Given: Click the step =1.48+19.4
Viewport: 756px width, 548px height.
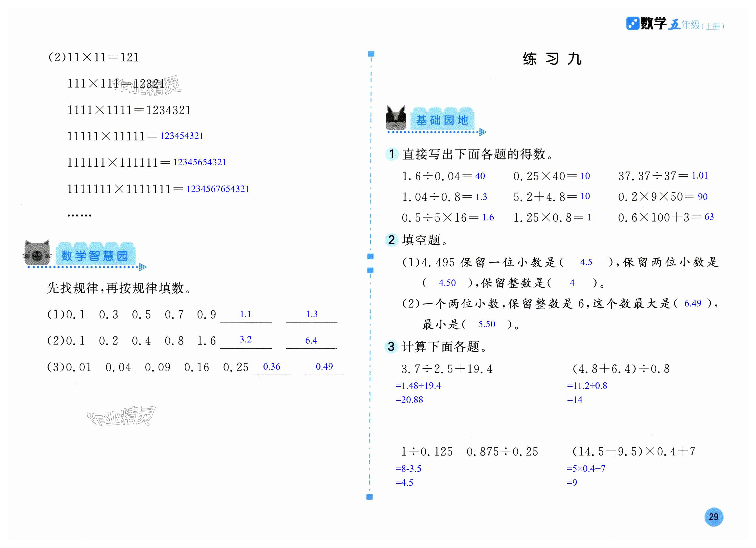Looking at the screenshot, I should (418, 386).
